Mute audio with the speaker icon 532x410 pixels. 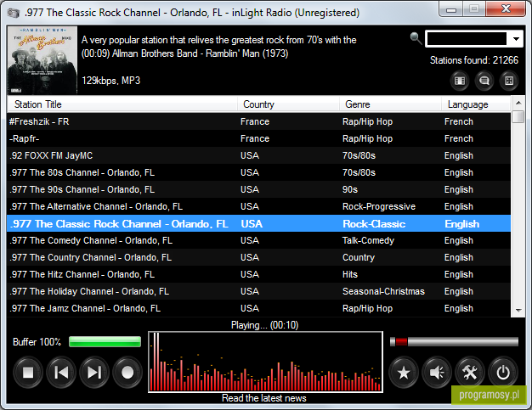tap(437, 373)
